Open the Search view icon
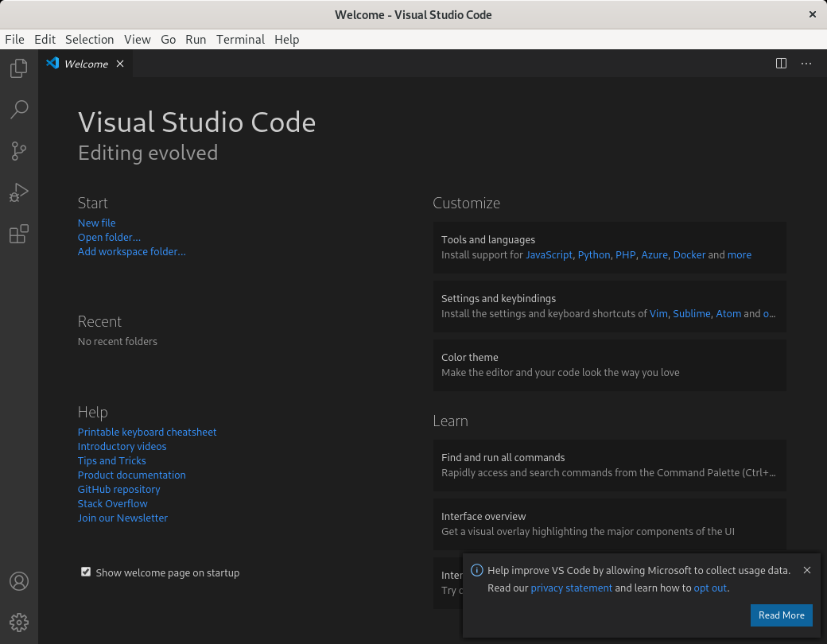Image resolution: width=827 pixels, height=644 pixels. (19, 109)
